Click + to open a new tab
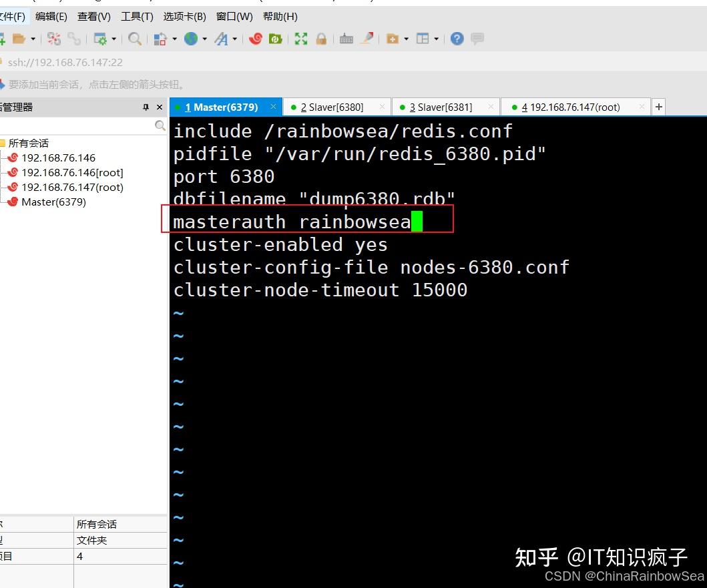 (x=658, y=106)
